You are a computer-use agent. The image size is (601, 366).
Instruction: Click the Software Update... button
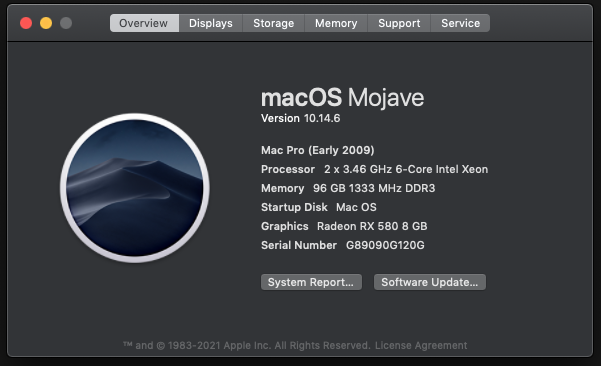(430, 282)
